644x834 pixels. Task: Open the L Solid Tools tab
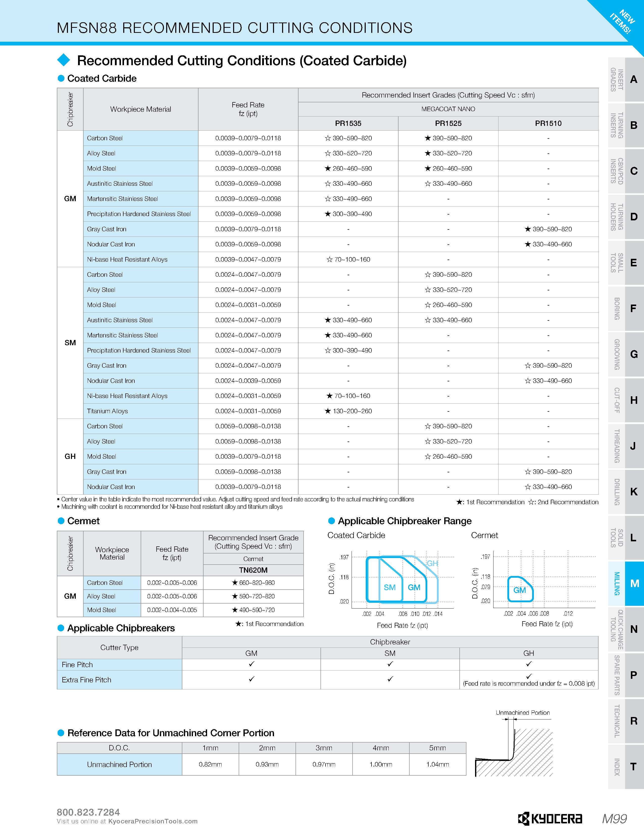(x=626, y=538)
